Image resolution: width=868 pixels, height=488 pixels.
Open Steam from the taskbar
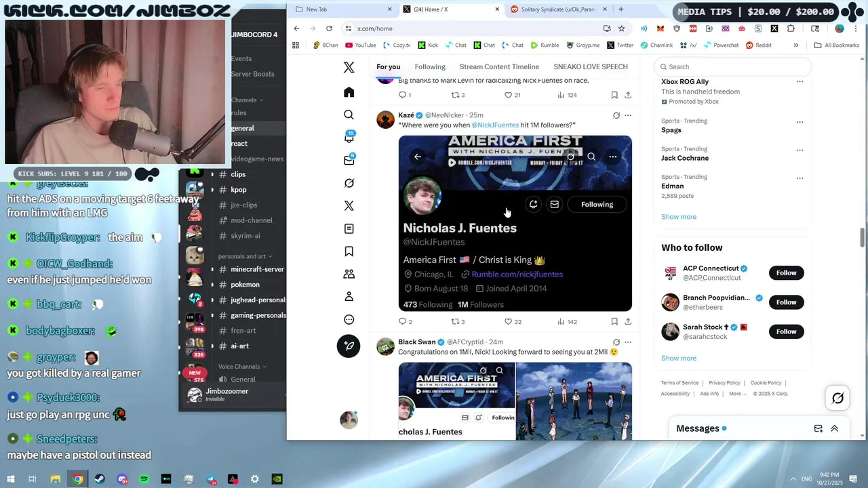(x=100, y=479)
